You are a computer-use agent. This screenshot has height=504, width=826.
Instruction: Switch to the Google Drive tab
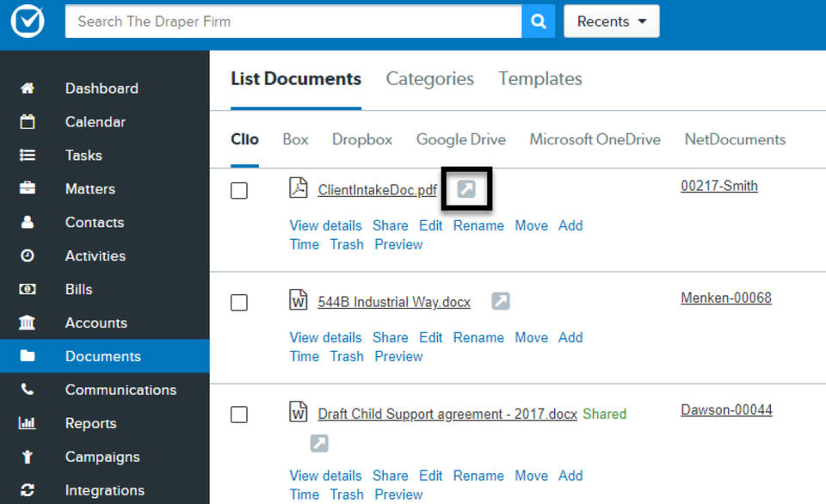pos(460,139)
